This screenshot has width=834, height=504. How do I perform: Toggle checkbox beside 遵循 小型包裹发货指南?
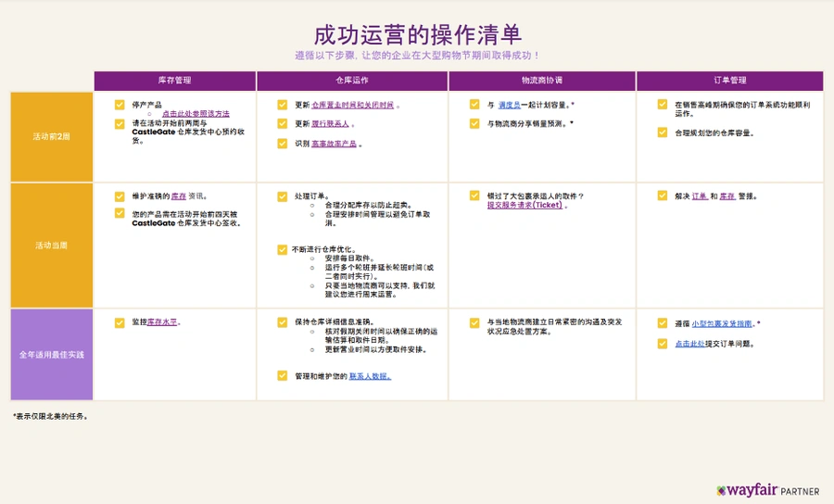663,322
